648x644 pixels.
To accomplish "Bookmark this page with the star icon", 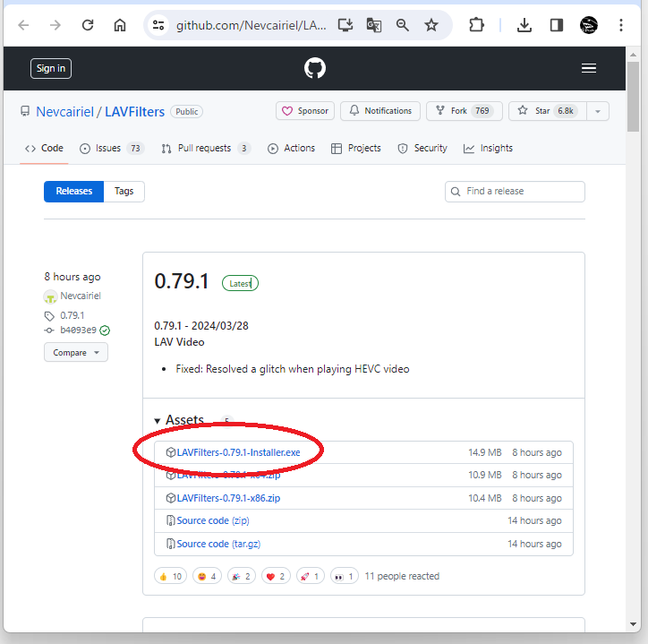I will (431, 25).
